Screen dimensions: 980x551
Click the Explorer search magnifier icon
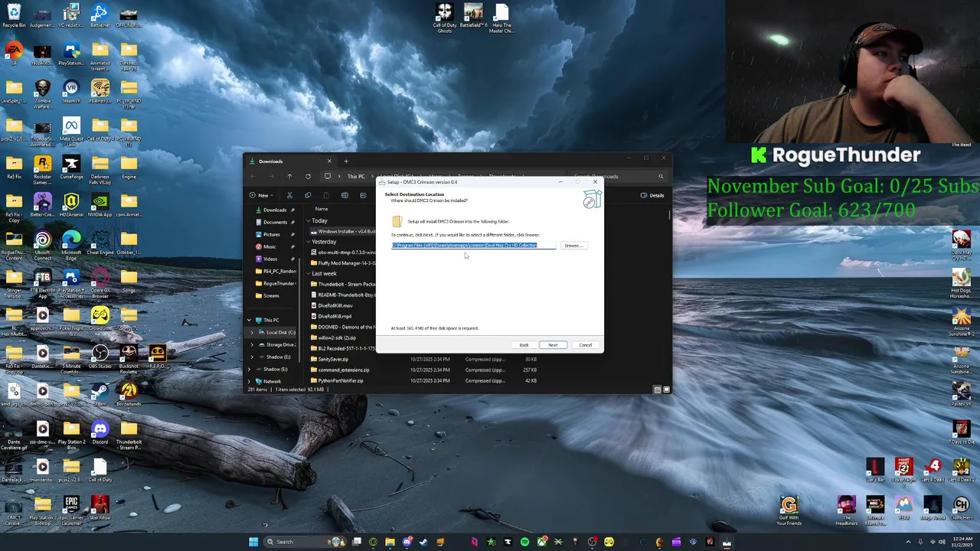[x=661, y=177]
